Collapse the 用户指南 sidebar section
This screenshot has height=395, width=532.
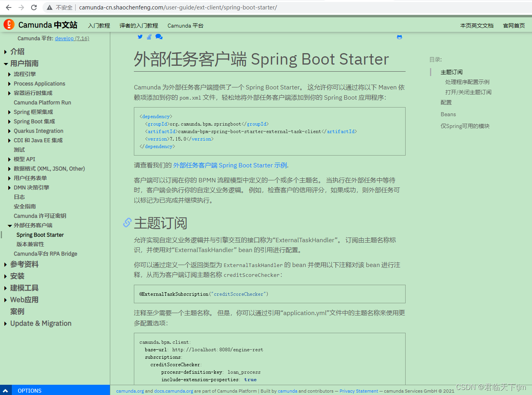coord(6,63)
